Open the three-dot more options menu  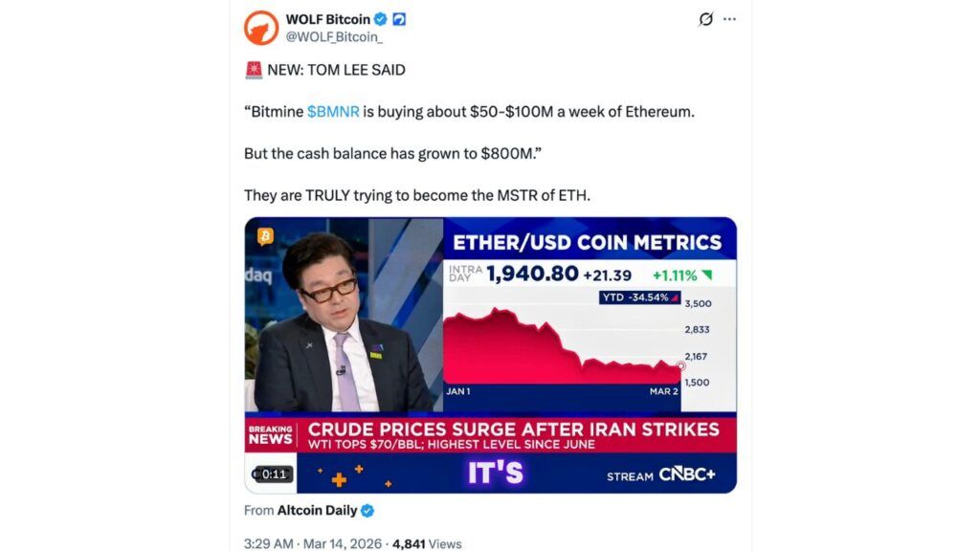[x=729, y=19]
